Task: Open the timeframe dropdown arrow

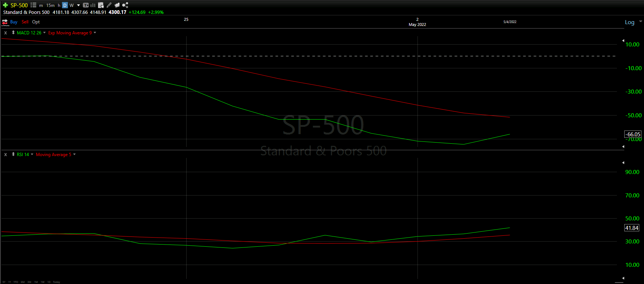Action: tap(78, 5)
